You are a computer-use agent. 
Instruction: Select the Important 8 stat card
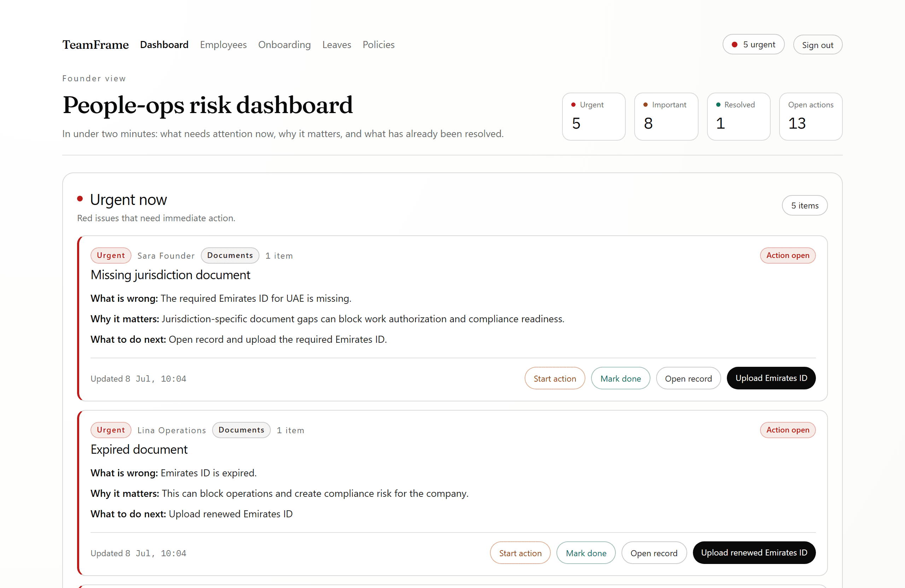tap(666, 116)
